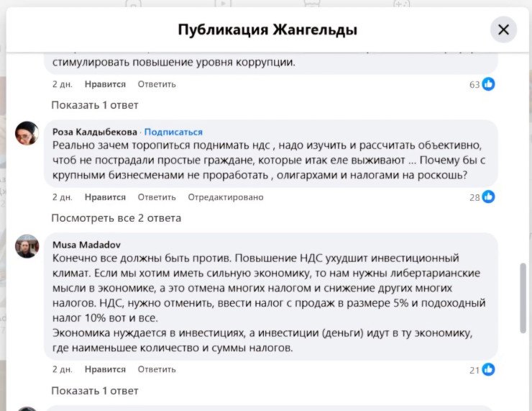Reply to Musa Madadov's comment
This screenshot has width=532, height=411.
tap(157, 370)
